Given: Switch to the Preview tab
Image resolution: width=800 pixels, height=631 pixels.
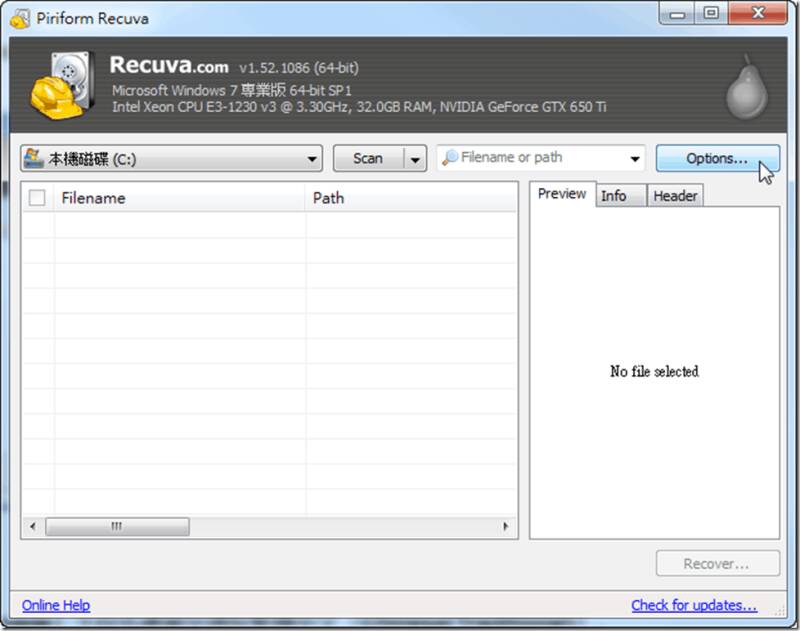Looking at the screenshot, I should pos(562,194).
